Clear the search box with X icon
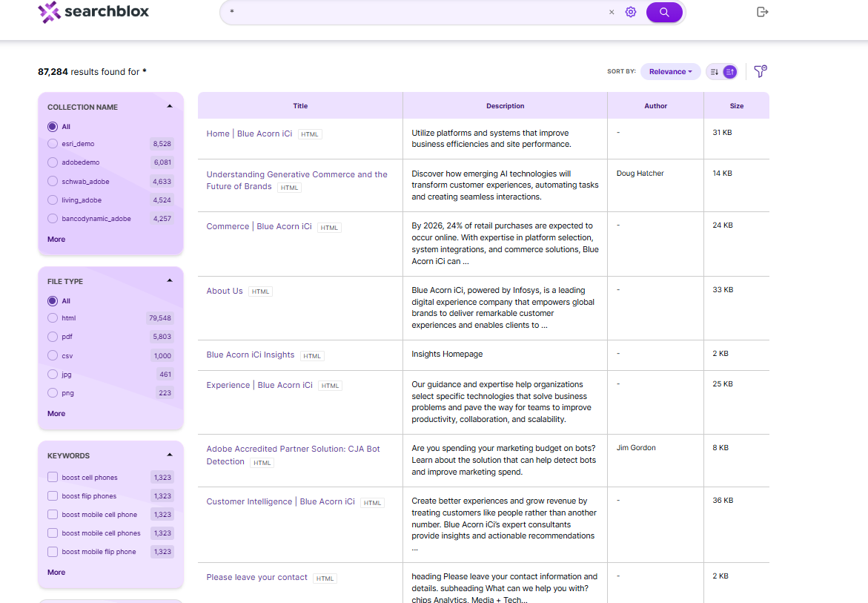Image resolution: width=868 pixels, height=603 pixels. pyautogui.click(x=612, y=12)
